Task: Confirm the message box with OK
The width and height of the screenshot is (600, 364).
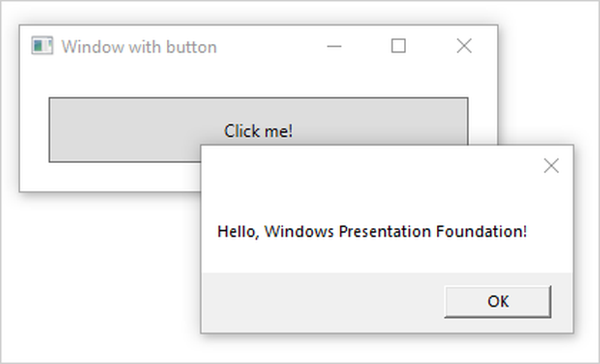Action: [497, 302]
